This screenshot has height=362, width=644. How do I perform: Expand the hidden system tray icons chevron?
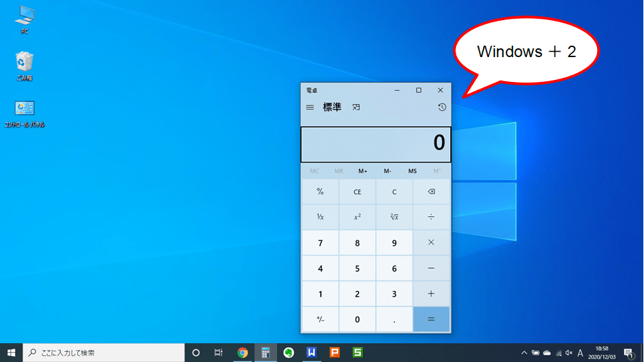[524, 353]
